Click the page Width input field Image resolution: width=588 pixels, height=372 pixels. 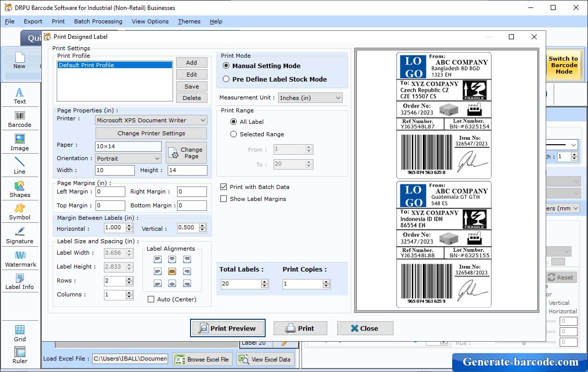pos(115,170)
